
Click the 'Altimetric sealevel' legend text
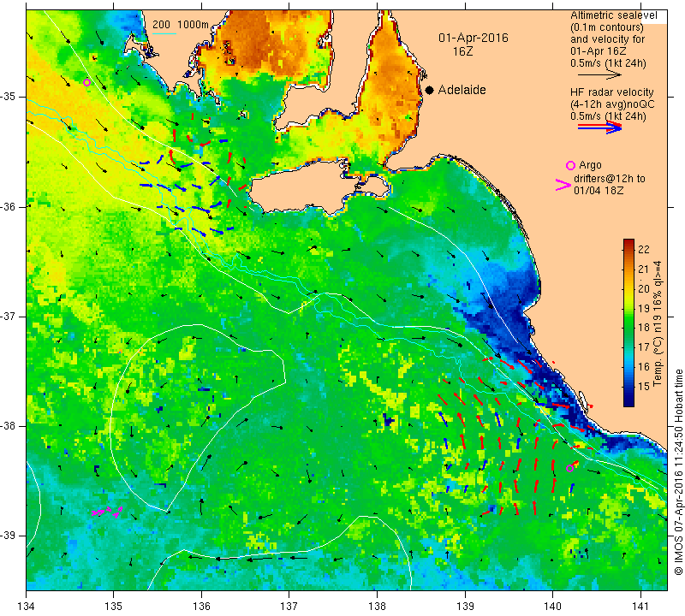click(x=613, y=15)
